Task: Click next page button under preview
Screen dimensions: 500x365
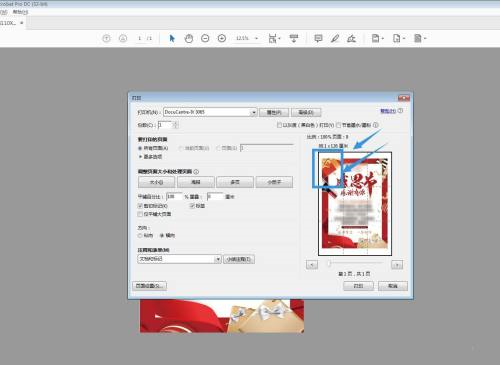Action: 397,265
